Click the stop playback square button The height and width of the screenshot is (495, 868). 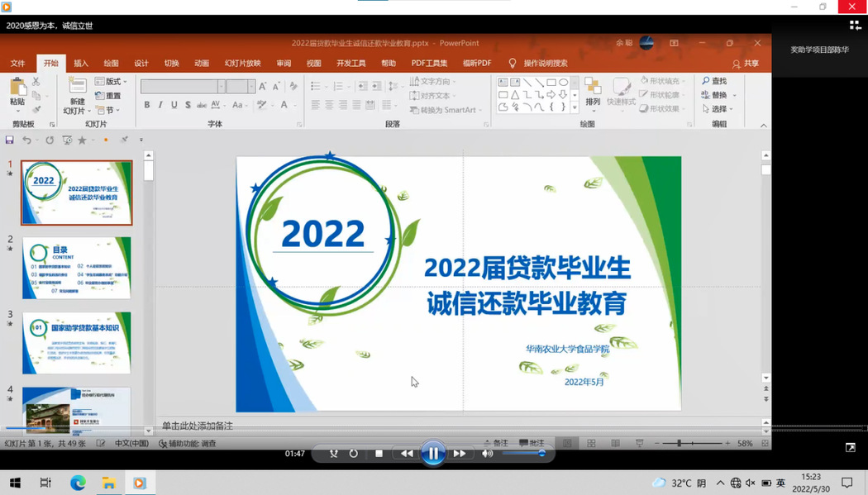(x=379, y=454)
